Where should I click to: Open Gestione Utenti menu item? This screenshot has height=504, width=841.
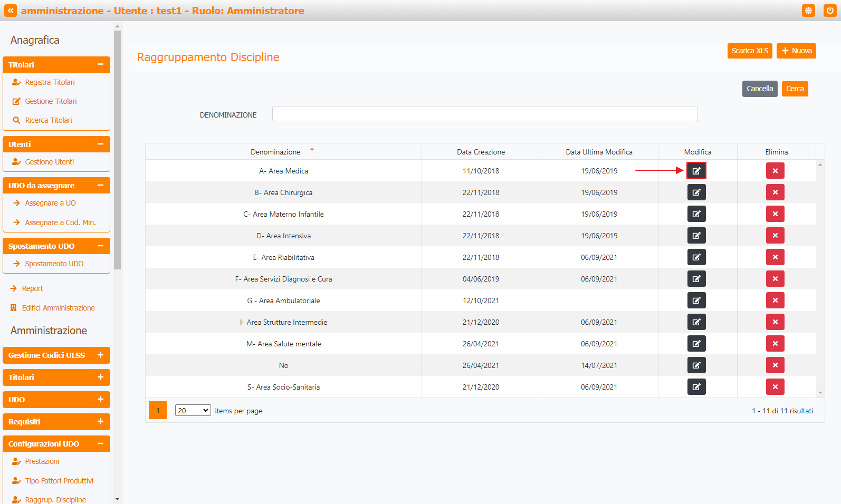click(50, 162)
